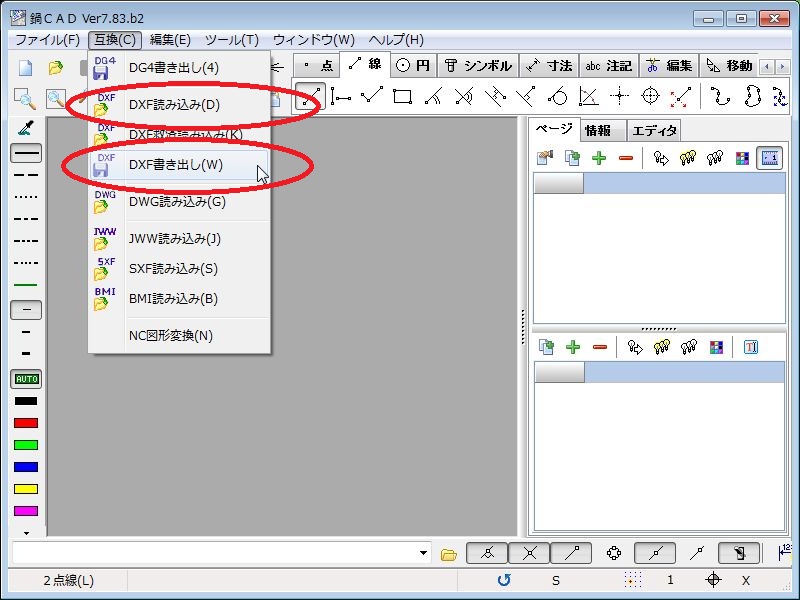Open the command input dropdown arrow
The height and width of the screenshot is (600, 800).
pyautogui.click(x=423, y=553)
